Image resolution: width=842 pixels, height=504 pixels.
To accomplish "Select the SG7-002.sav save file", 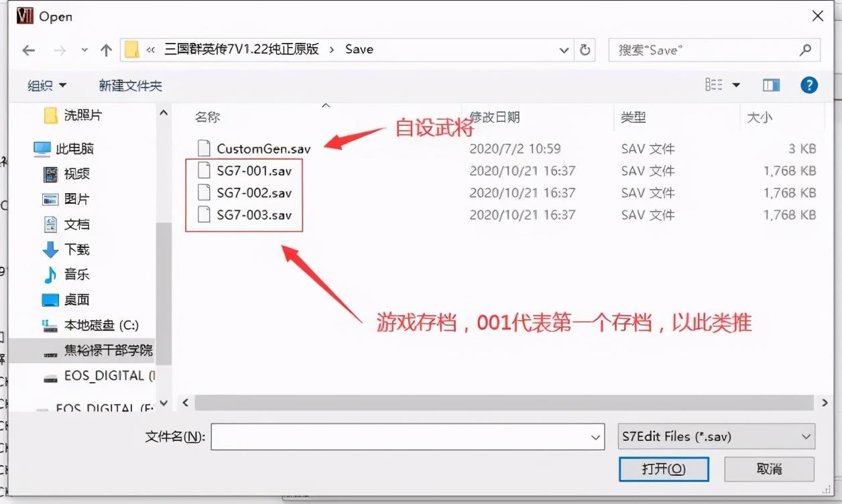I will tap(254, 193).
